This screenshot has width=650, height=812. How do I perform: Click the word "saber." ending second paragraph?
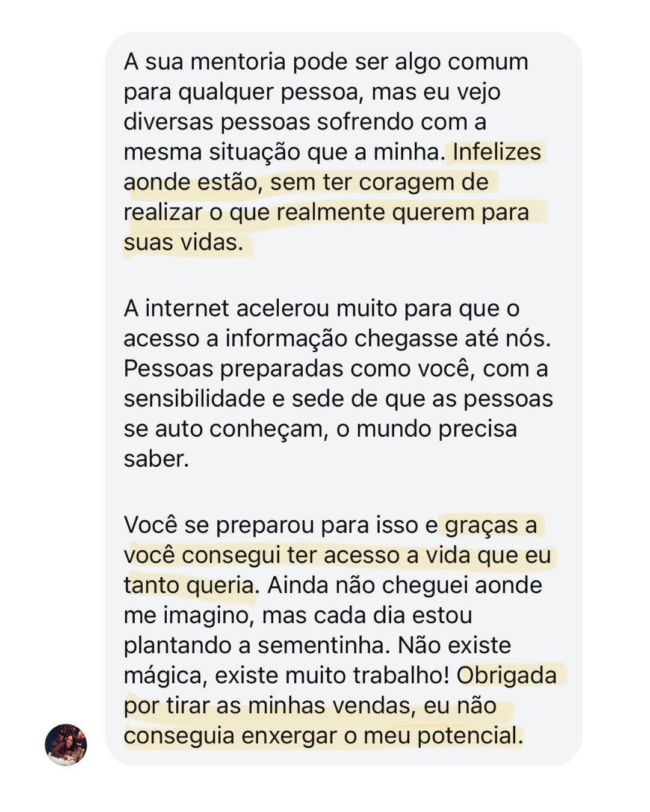tap(156, 459)
